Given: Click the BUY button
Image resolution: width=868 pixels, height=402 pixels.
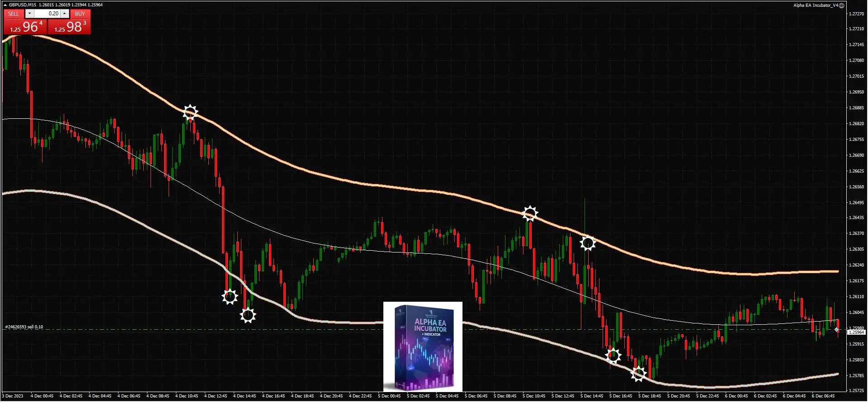Looking at the screenshot, I should click(80, 14).
